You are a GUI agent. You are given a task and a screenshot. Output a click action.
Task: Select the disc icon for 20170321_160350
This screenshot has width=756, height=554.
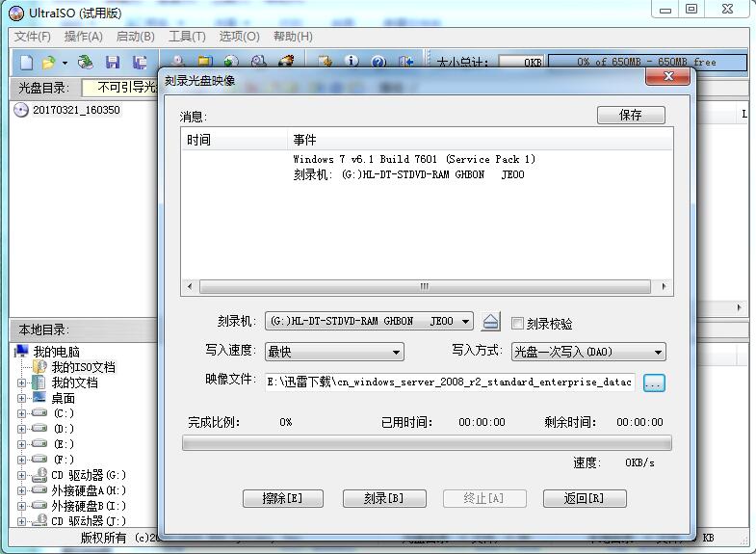click(21, 110)
